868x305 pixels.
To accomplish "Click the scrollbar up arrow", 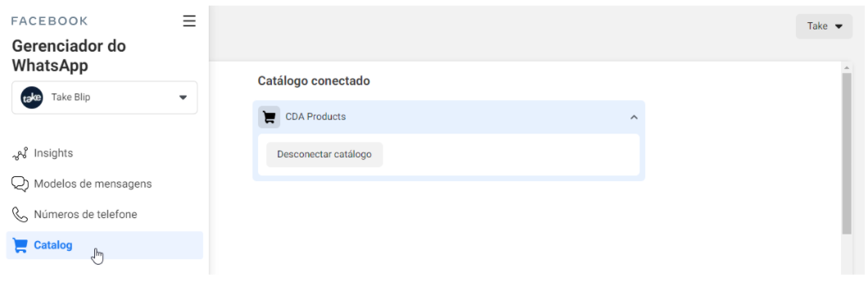I will point(847,67).
